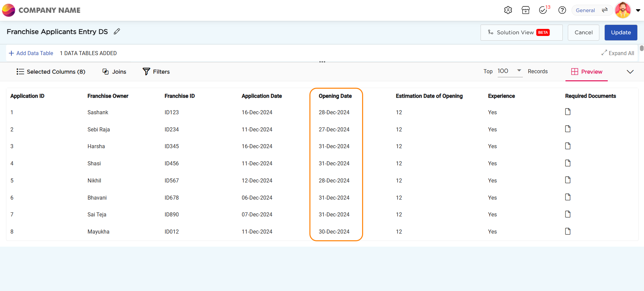Open the Filters tab
This screenshot has width=644, height=291.
pyautogui.click(x=156, y=72)
